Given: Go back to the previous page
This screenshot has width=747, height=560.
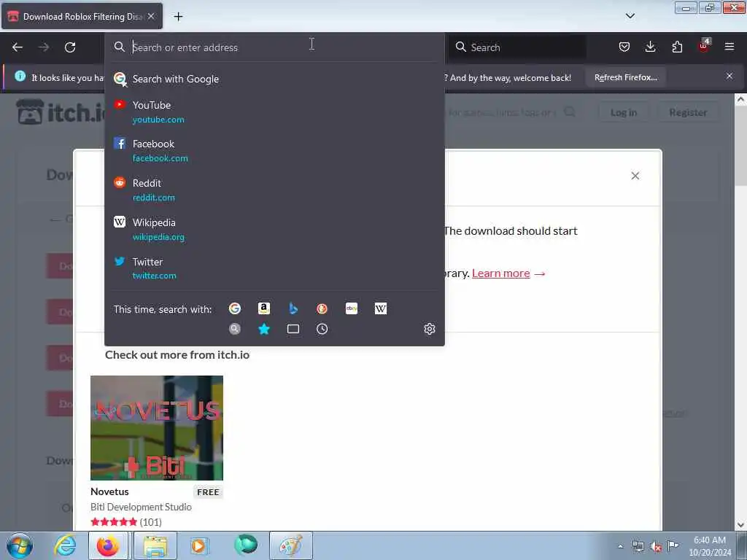Looking at the screenshot, I should 18,47.
